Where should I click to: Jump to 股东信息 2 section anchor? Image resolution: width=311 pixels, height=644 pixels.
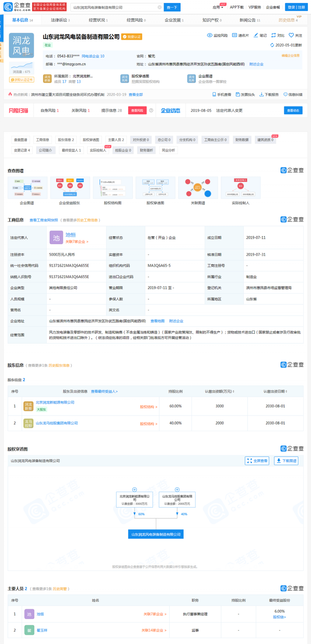[x=66, y=140]
